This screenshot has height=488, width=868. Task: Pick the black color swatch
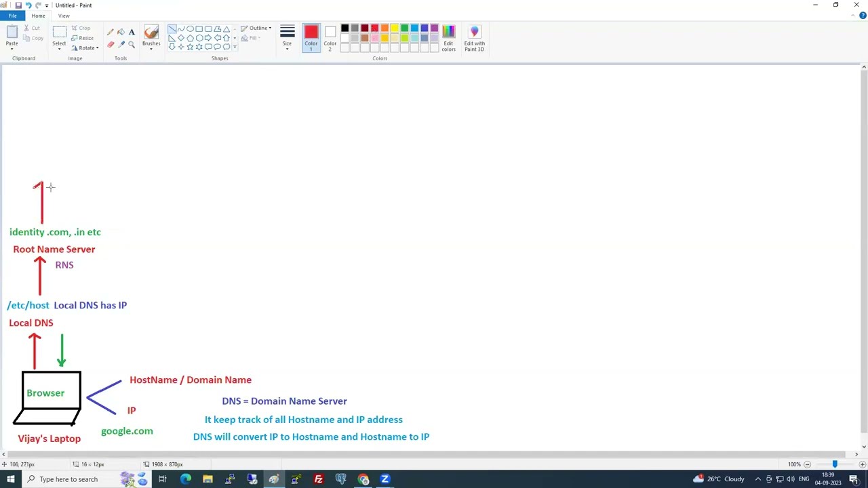(344, 28)
